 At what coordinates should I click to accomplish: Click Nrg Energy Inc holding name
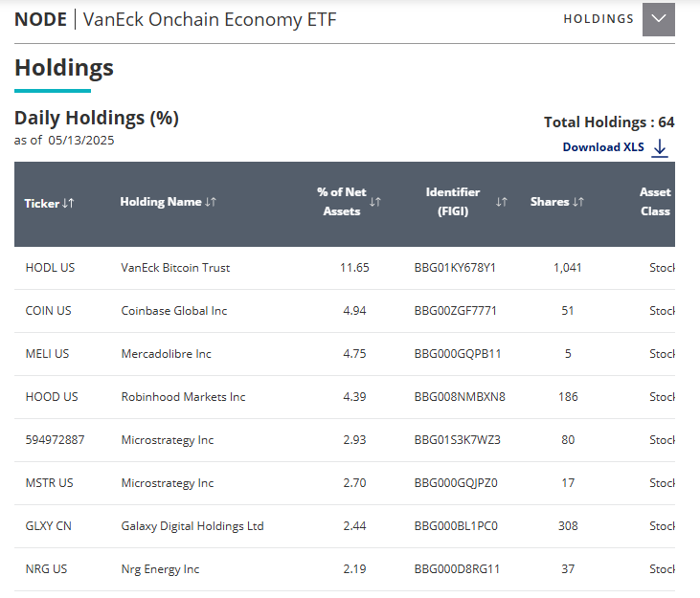point(160,569)
